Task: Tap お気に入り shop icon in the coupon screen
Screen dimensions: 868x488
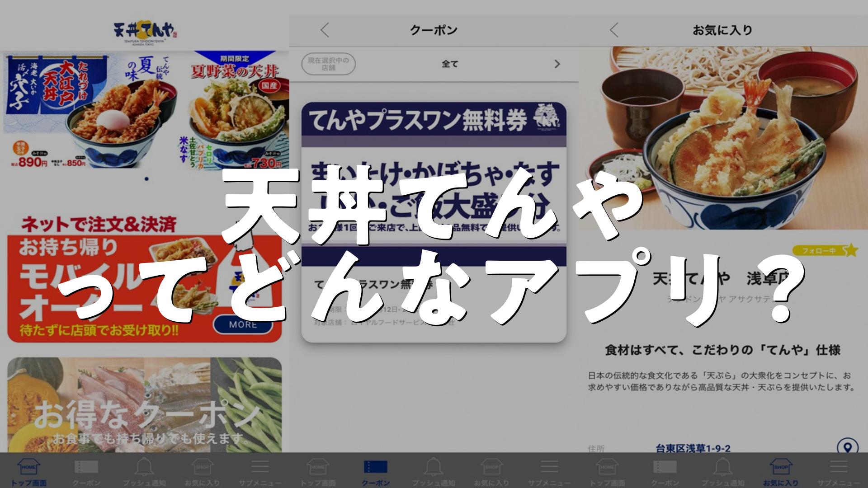Action: coord(491,471)
